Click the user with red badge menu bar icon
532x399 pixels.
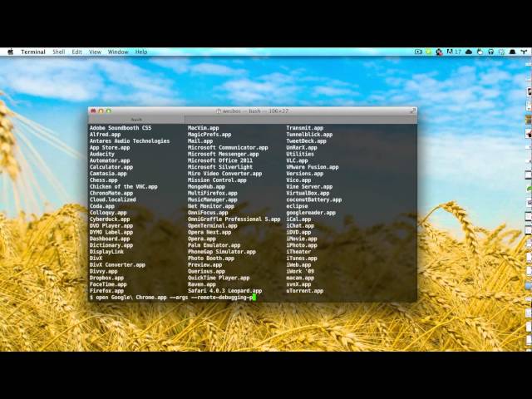[x=439, y=52]
